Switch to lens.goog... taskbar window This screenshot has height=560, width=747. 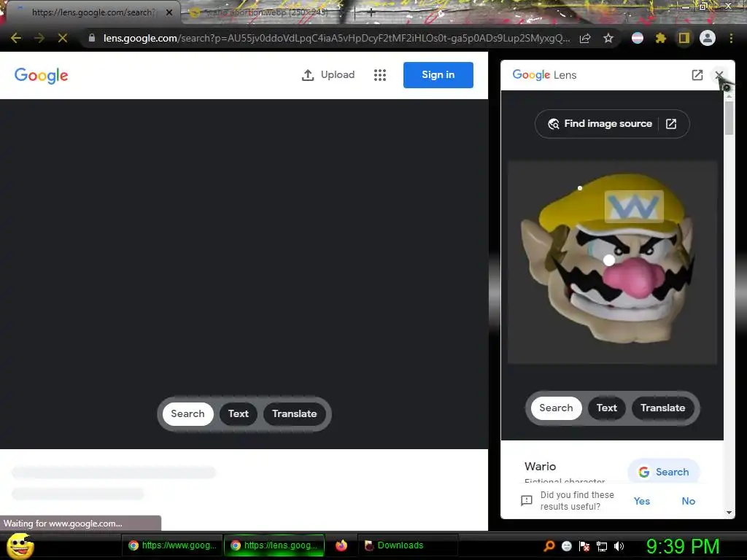coord(275,545)
